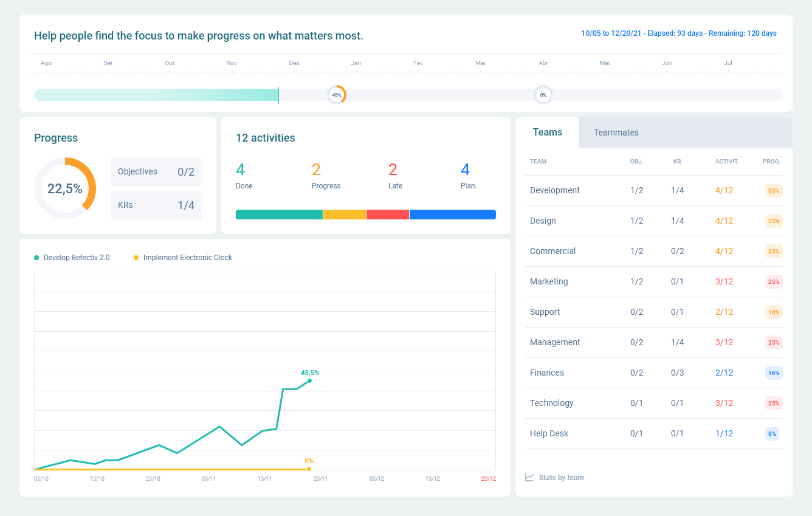Click the 0% circular timeline marker

tap(543, 95)
